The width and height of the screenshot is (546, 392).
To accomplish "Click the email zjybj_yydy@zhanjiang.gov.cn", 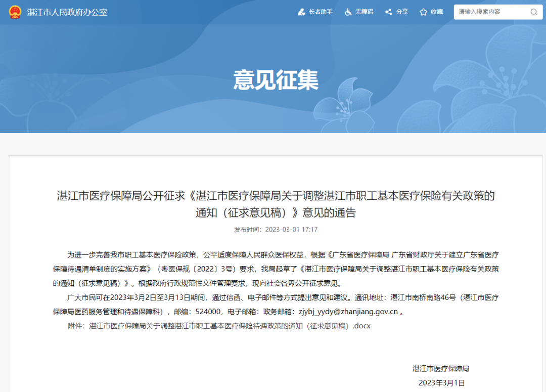I will (x=348, y=312).
